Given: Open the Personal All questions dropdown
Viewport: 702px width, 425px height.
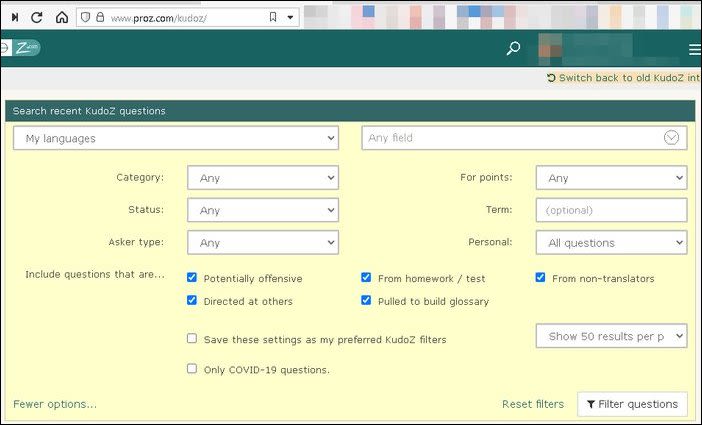Looking at the screenshot, I should [x=611, y=242].
